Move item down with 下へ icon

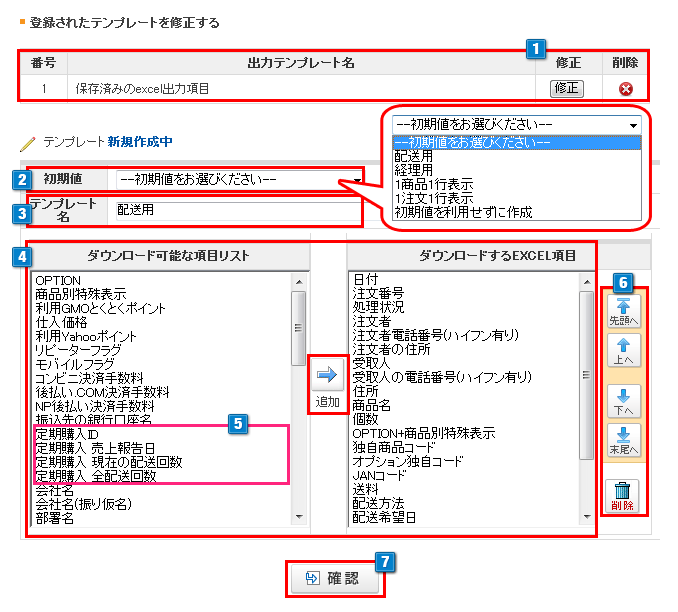624,400
